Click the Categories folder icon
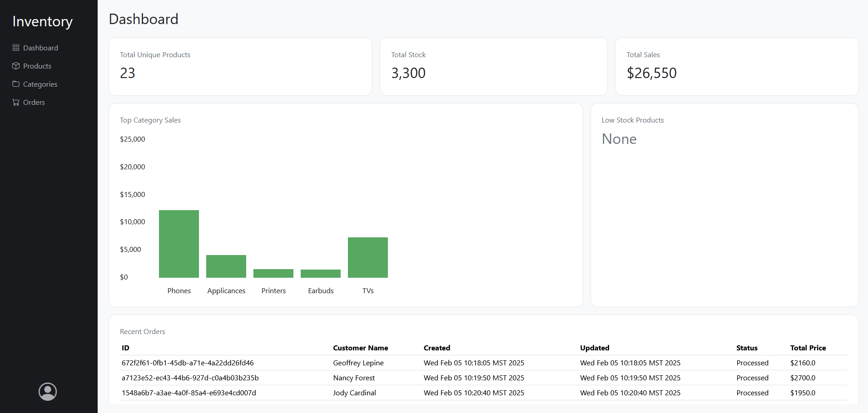The width and height of the screenshot is (868, 413). (16, 84)
